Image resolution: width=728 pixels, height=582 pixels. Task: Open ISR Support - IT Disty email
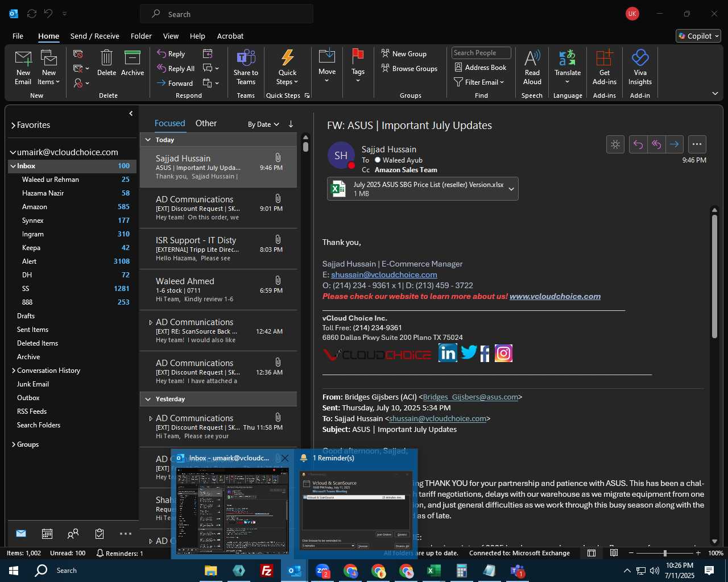[x=218, y=249]
